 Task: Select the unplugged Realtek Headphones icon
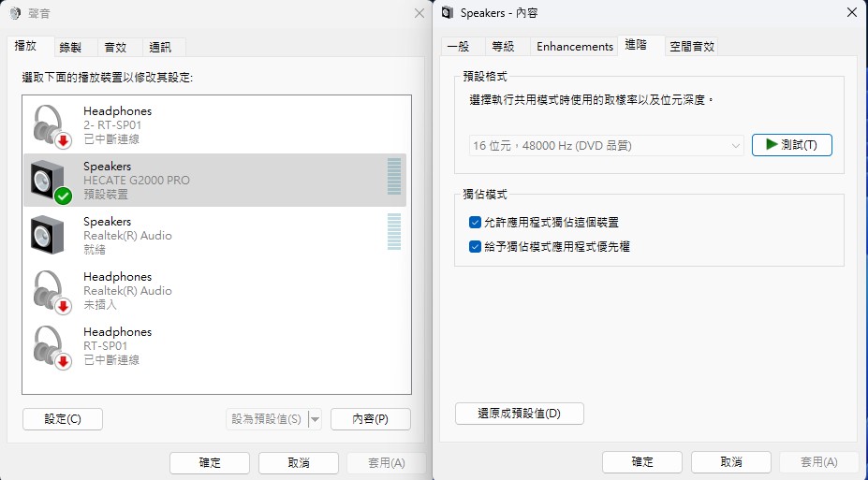tap(52, 292)
